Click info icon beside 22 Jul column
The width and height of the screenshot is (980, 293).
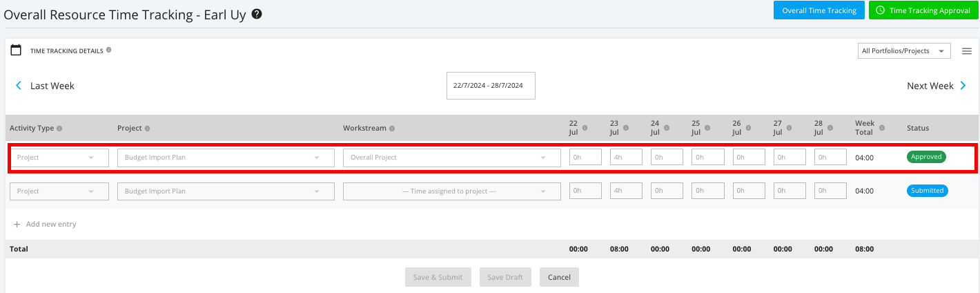585,128
